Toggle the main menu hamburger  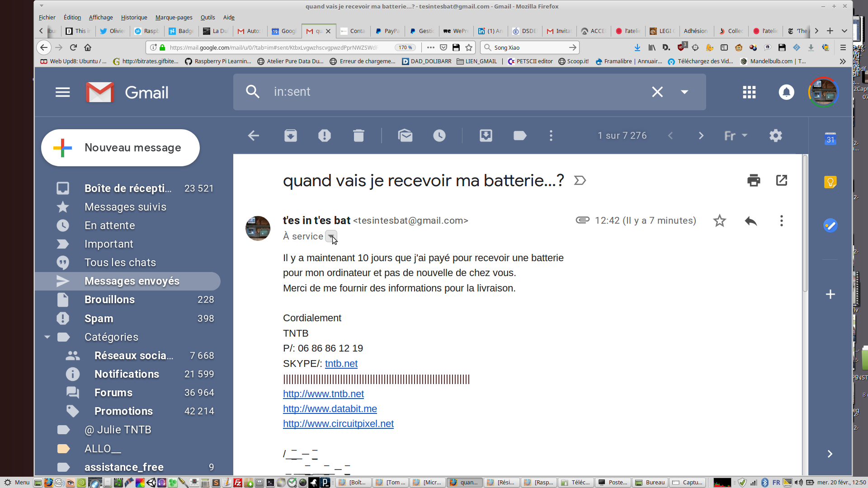point(62,92)
